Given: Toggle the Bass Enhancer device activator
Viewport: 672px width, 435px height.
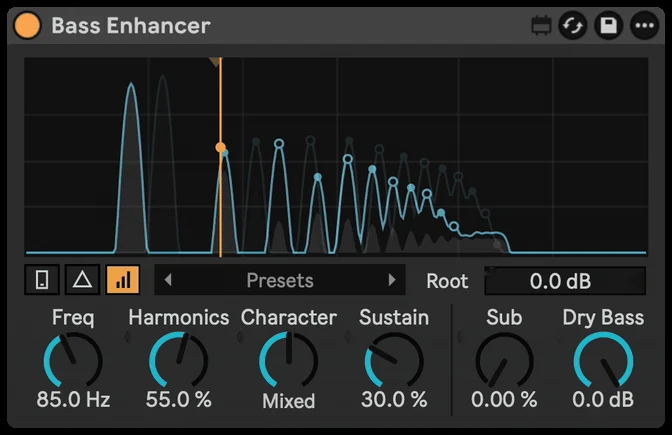Looking at the screenshot, I should 27,25.
